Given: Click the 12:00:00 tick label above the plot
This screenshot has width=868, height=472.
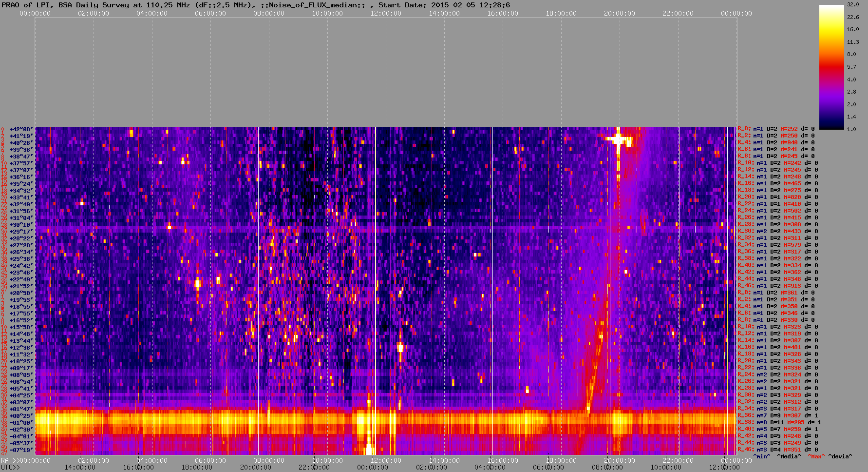Looking at the screenshot, I should [386, 13].
